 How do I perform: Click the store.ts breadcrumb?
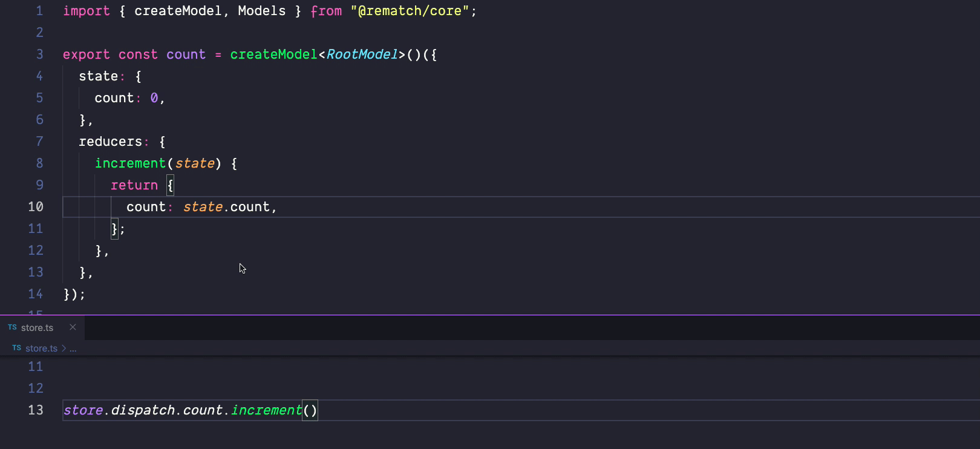click(41, 348)
